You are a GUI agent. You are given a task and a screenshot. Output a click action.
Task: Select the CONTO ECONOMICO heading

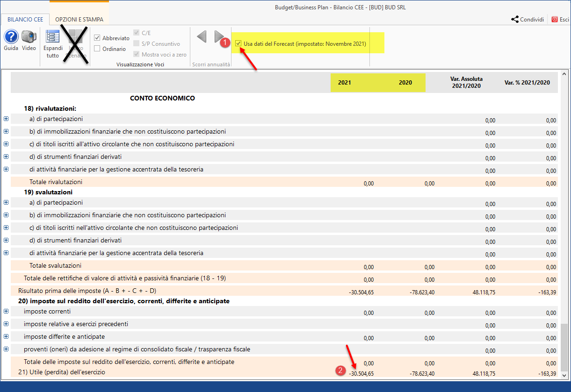click(x=162, y=98)
